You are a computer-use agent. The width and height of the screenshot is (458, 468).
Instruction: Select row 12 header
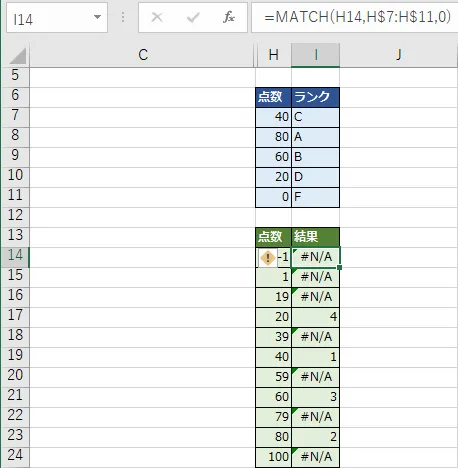(15, 217)
